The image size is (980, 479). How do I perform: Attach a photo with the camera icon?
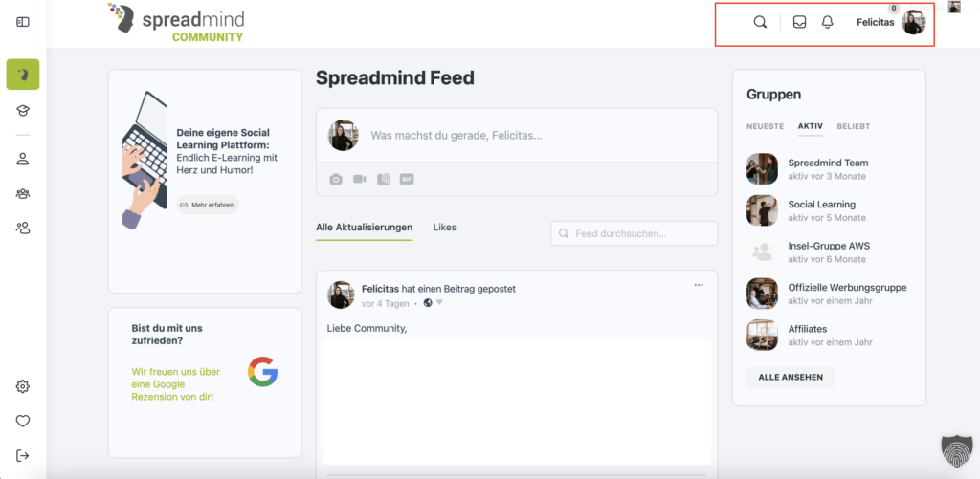(336, 179)
